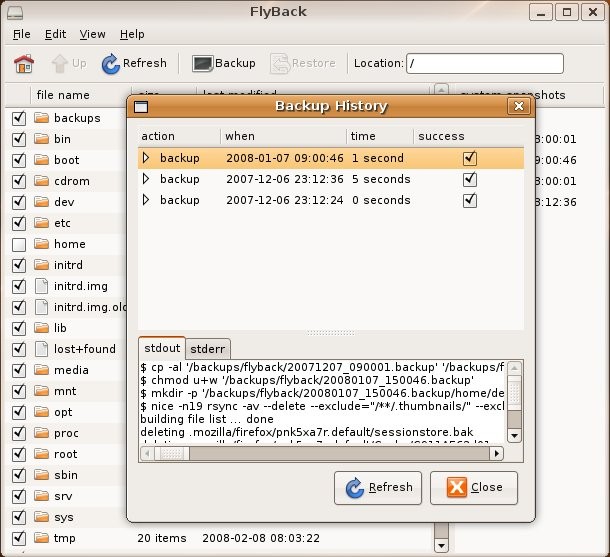
Task: Toggle success checkbox for 23:12:36 backup
Action: tap(470, 179)
